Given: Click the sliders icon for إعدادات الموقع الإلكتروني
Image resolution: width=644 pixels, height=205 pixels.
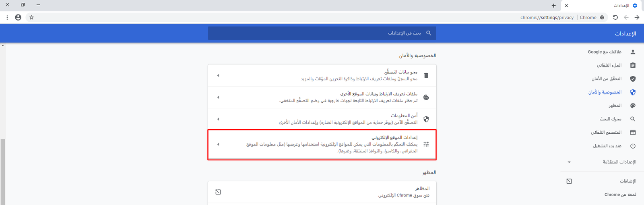Looking at the screenshot, I should pos(426,144).
